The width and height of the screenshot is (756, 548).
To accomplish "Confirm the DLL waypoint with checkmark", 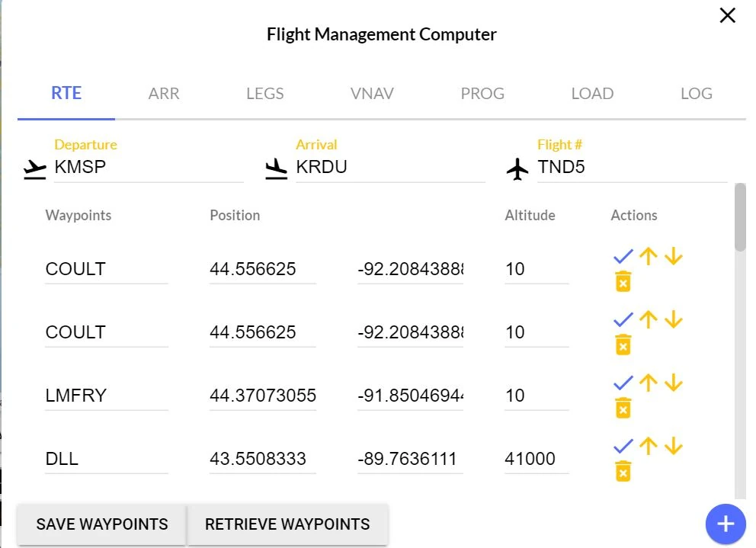I will click(623, 445).
